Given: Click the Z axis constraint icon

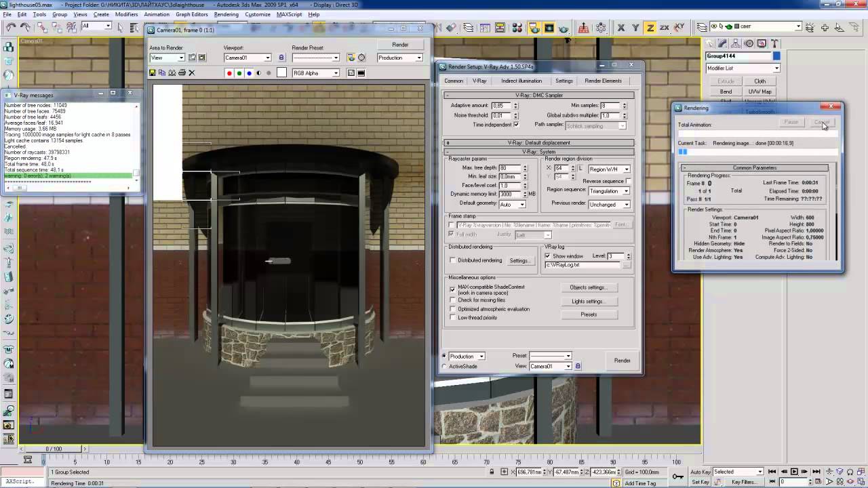Looking at the screenshot, I should [x=650, y=28].
